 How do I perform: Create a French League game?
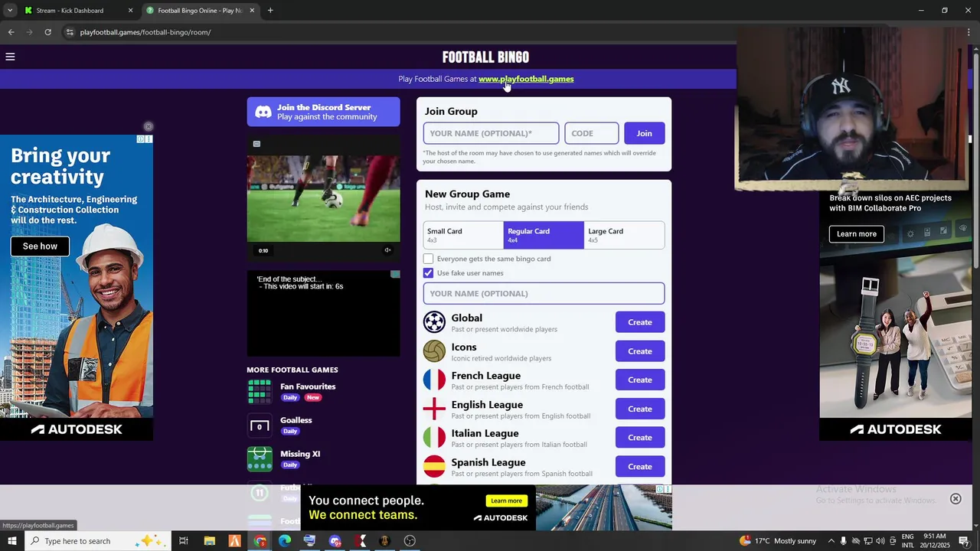point(640,380)
